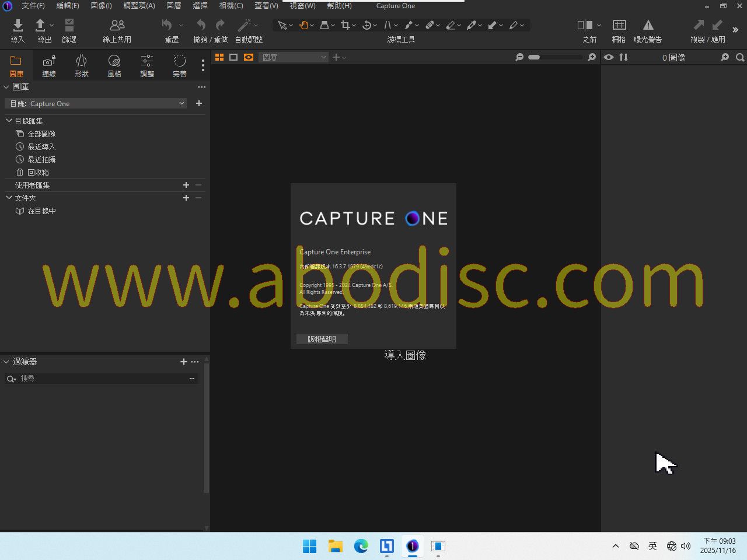Open the catalog (目錄: Capture One) dropdown
This screenshot has height=560, width=747.
coord(96,103)
